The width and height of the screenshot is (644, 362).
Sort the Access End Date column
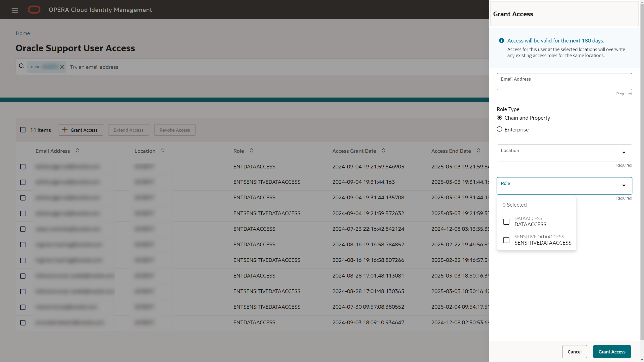478,150
